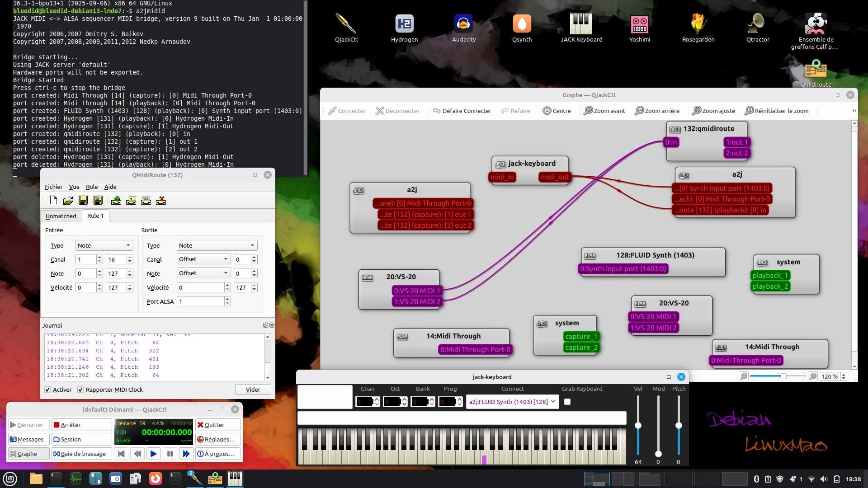Open the Qtractor desktop icon

click(x=758, y=28)
